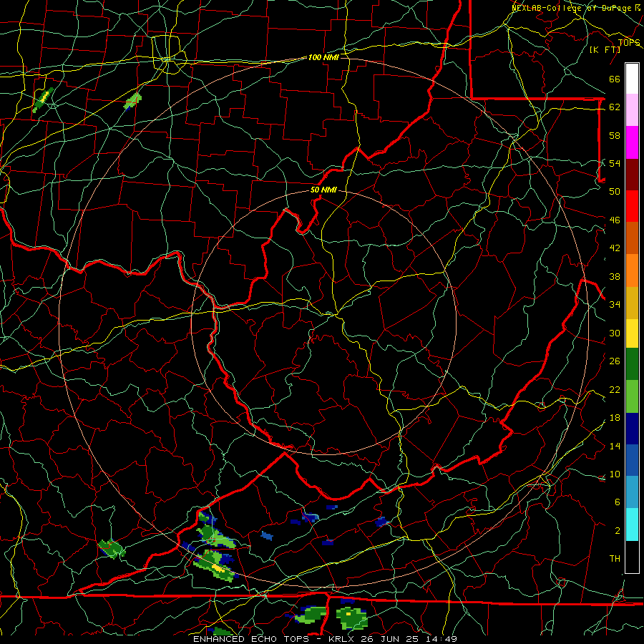Click the "TOPS" legend title
The height and width of the screenshot is (644, 644).
click(x=629, y=43)
